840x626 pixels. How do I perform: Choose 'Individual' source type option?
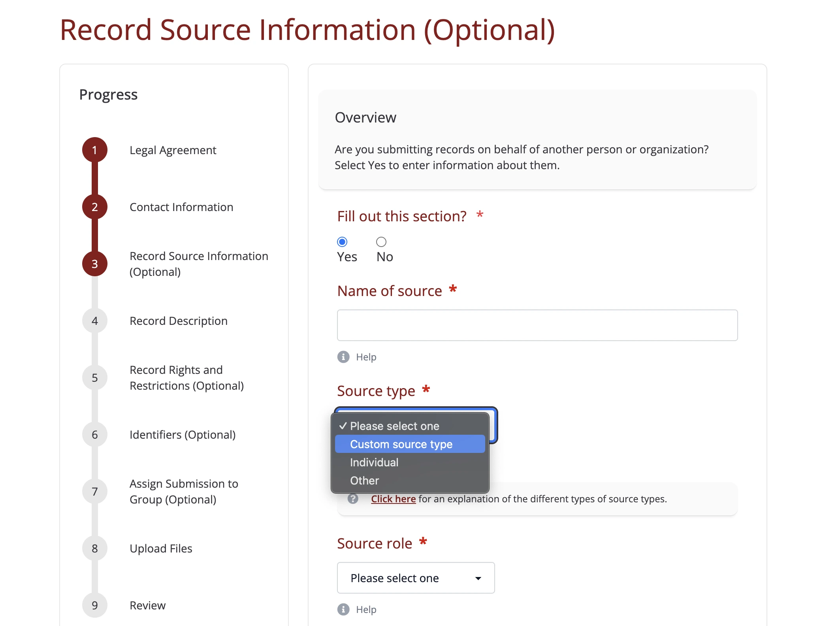point(410,462)
